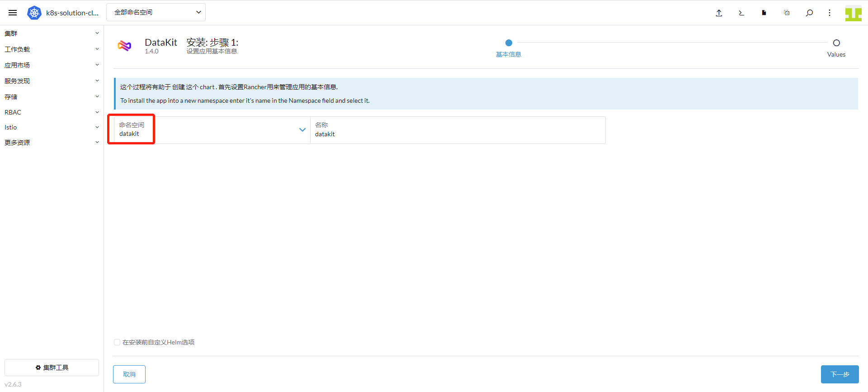Expand the 工作负载 sidebar section
The height and width of the screenshot is (392, 868).
tap(52, 49)
